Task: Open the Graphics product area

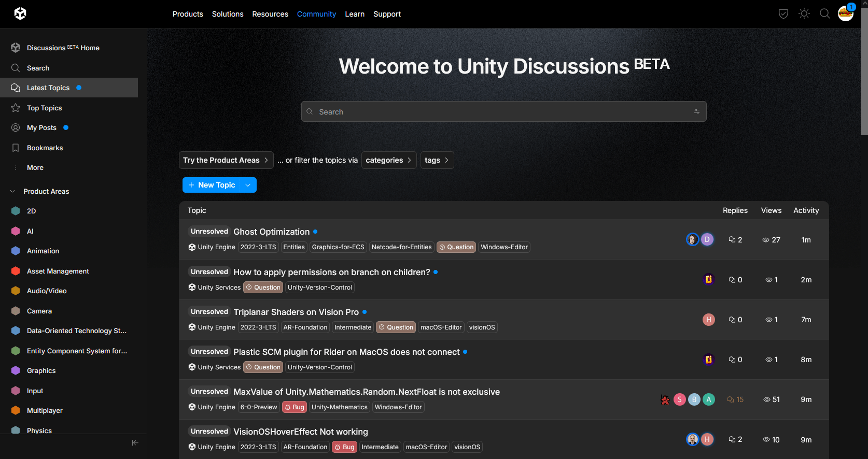Action: pyautogui.click(x=69, y=370)
